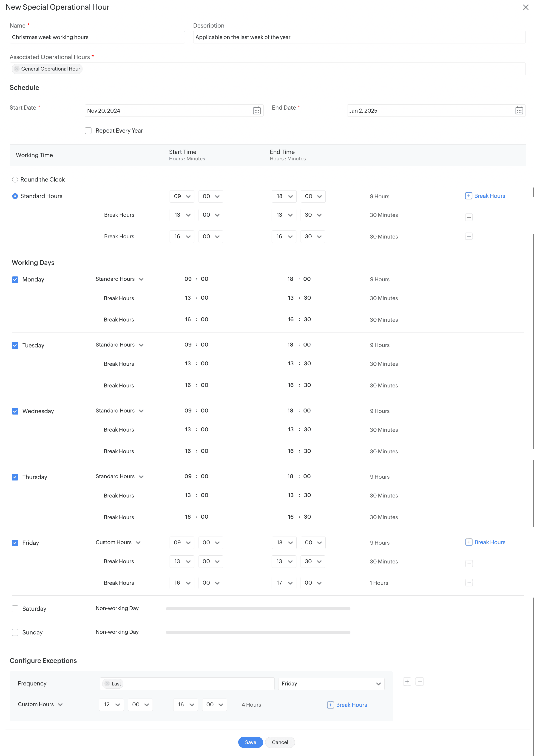Add a new exception row with plus icon
The width and height of the screenshot is (534, 756).
coord(407,682)
